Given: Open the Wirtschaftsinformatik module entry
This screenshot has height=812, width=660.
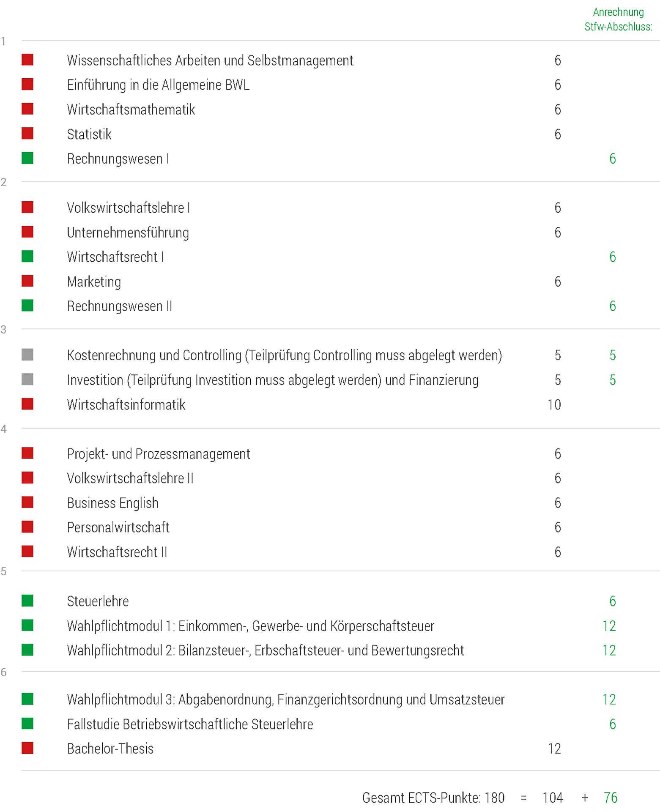Looking at the screenshot, I should point(126,405).
